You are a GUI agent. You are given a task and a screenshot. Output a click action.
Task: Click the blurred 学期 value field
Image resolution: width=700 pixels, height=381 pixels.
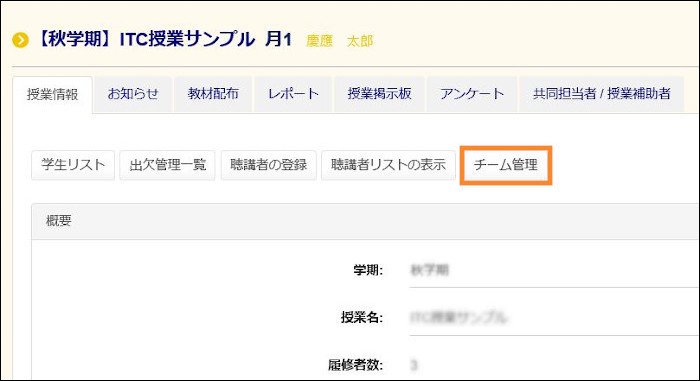pos(554,270)
